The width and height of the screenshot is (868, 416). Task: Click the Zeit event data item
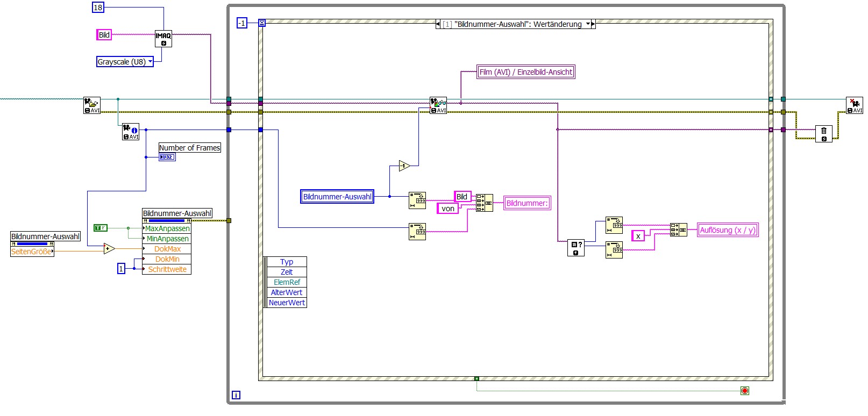coord(287,272)
